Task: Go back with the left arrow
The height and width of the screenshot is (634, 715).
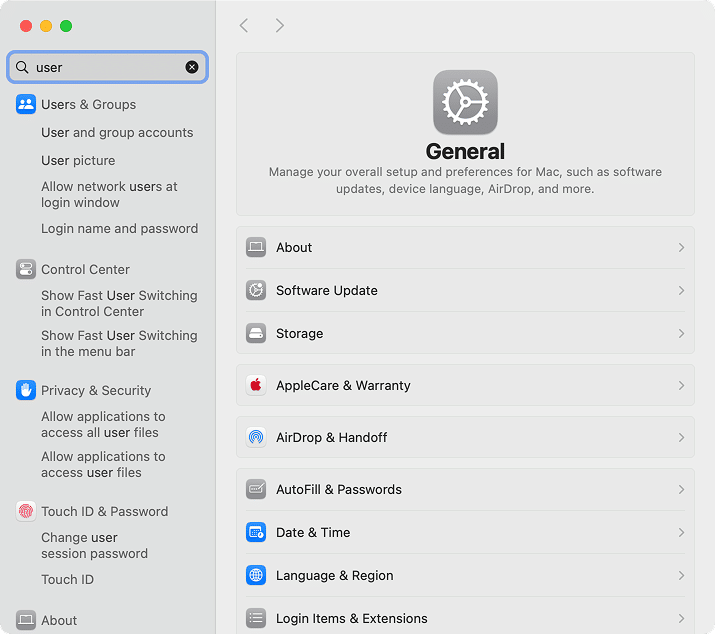Action: [x=244, y=26]
